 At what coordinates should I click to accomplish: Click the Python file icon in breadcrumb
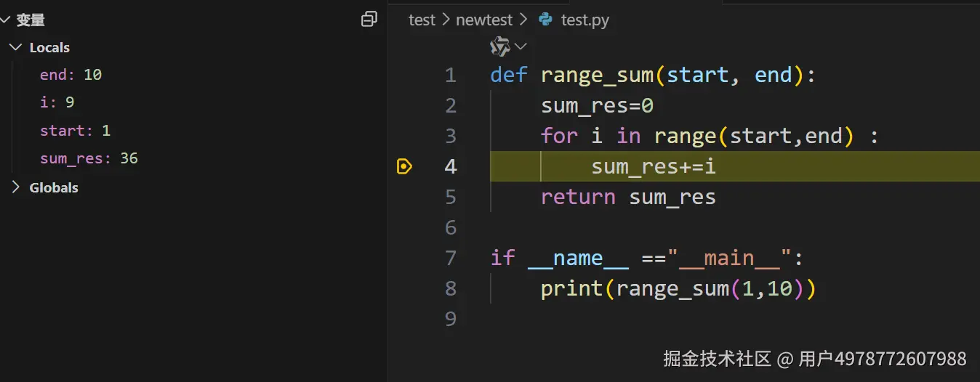point(546,20)
